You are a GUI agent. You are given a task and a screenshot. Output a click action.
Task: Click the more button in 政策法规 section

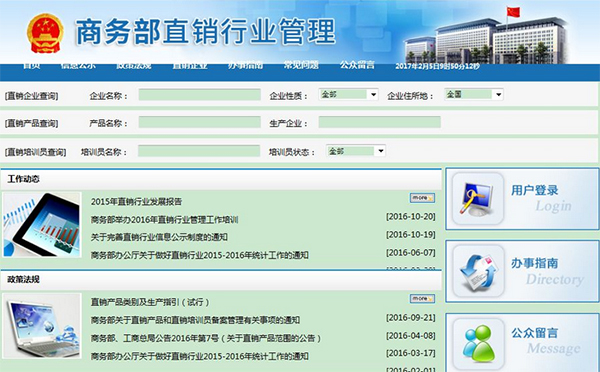coord(422,299)
